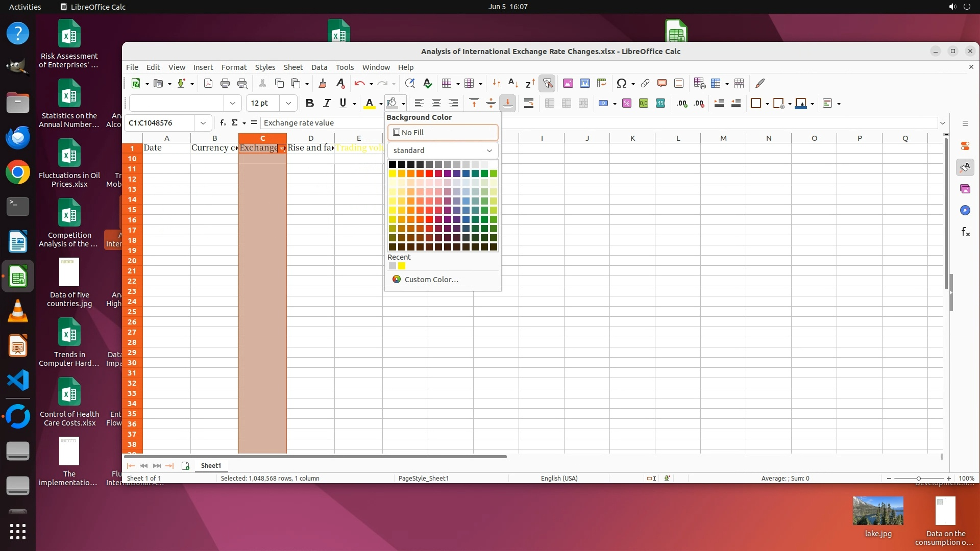Click the Center Horizontally alignment icon

click(x=436, y=103)
